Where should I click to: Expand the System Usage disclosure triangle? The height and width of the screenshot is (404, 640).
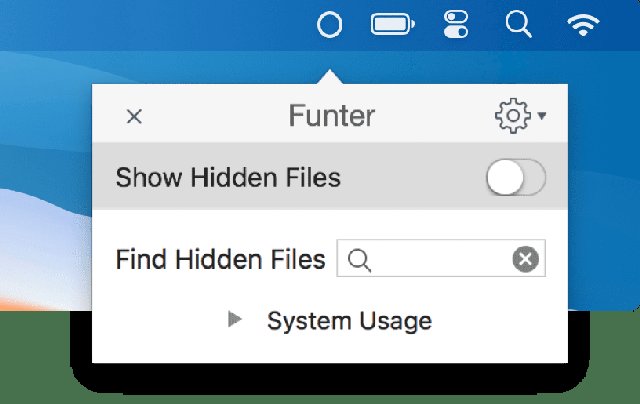click(x=235, y=320)
